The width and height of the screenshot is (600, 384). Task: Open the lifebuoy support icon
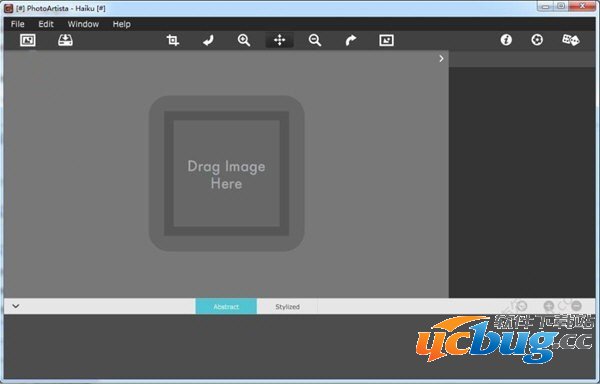tap(537, 40)
